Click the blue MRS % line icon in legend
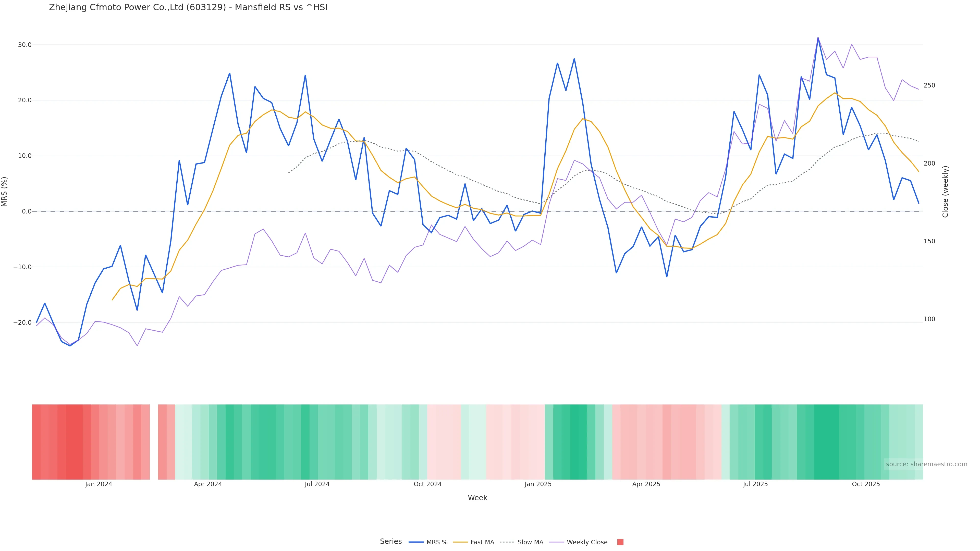980x551 pixels. coord(416,542)
